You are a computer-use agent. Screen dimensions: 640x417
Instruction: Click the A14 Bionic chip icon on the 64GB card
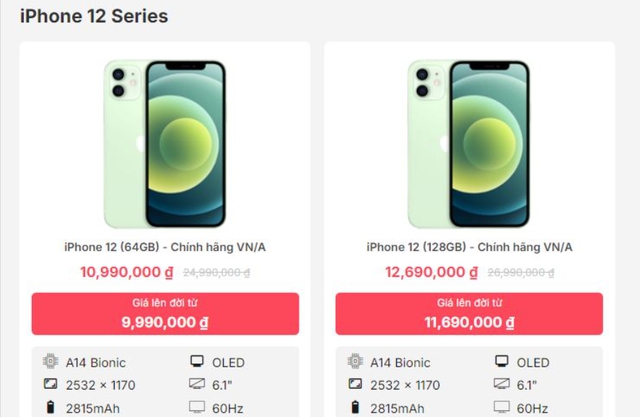tap(51, 362)
